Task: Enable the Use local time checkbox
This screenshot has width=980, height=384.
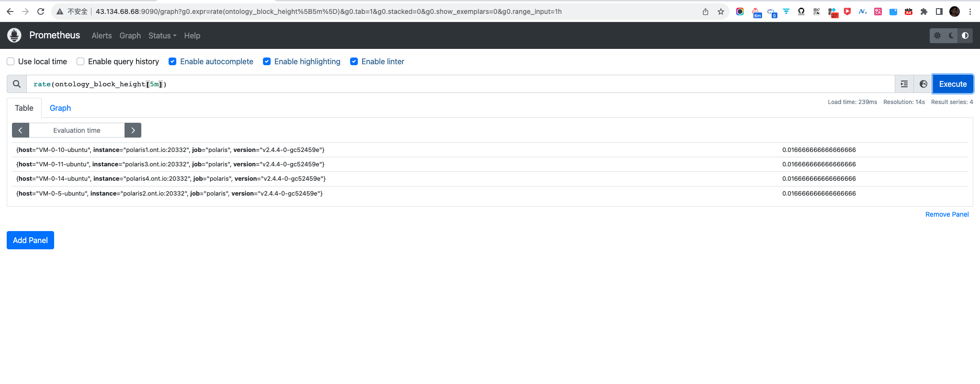Action: click(x=11, y=61)
